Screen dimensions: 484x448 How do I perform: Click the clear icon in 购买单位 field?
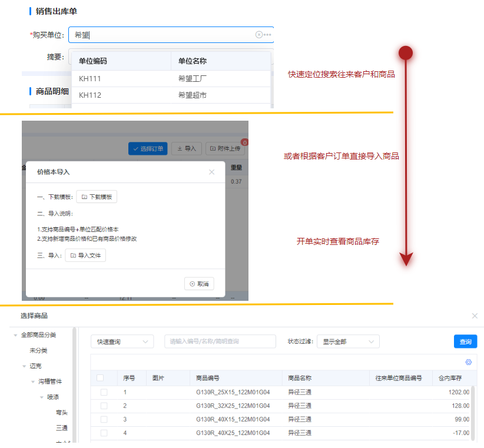click(x=258, y=35)
